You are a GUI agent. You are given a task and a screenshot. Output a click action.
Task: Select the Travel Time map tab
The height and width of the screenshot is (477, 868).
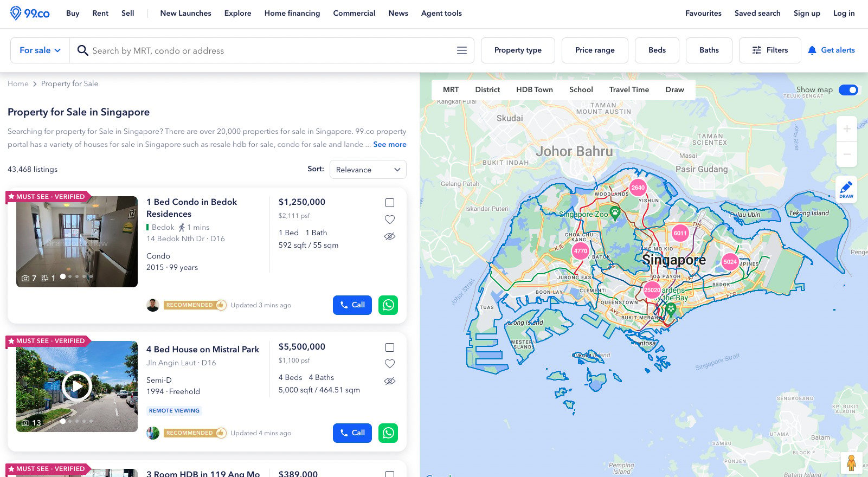point(629,89)
